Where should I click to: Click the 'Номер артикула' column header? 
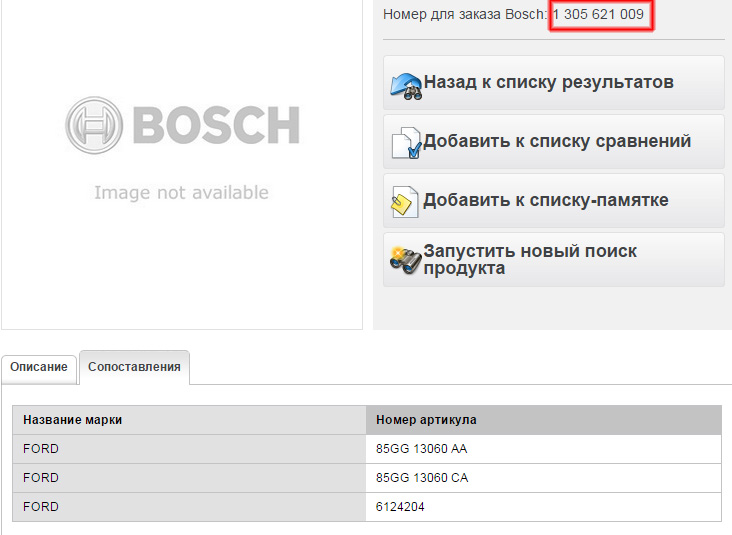tap(544, 420)
